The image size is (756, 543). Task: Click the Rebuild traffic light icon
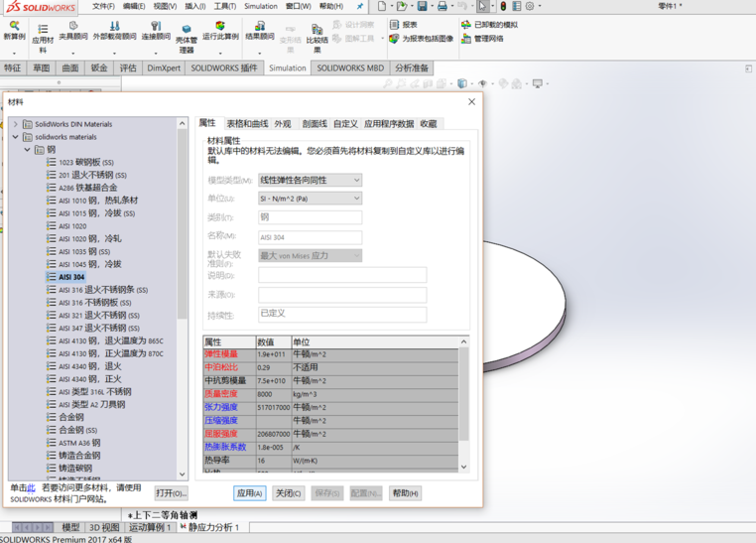coord(503,6)
